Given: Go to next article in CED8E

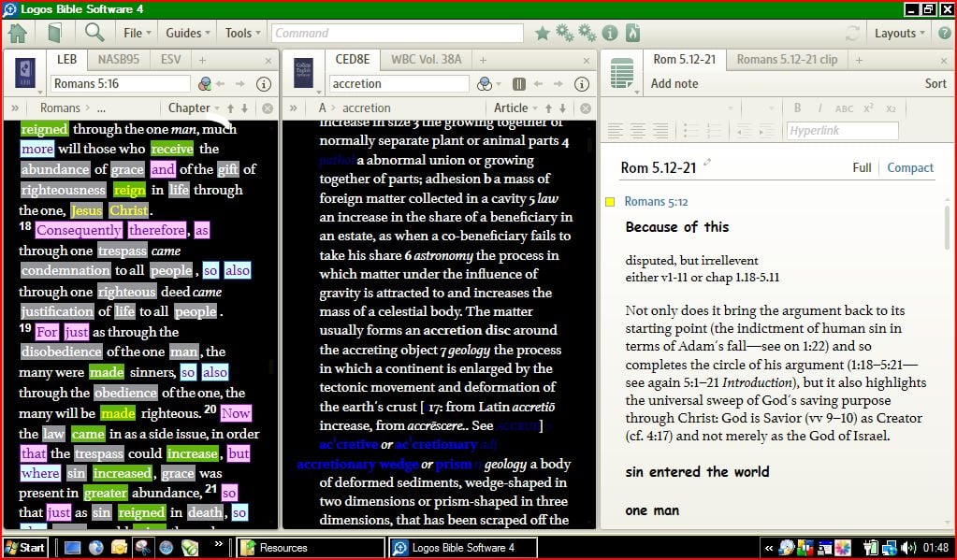Looking at the screenshot, I should click(563, 108).
